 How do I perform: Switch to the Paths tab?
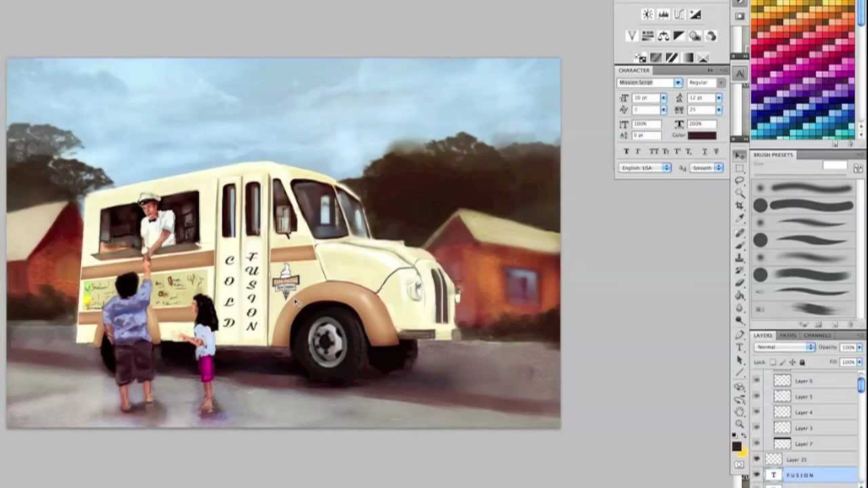tap(787, 335)
